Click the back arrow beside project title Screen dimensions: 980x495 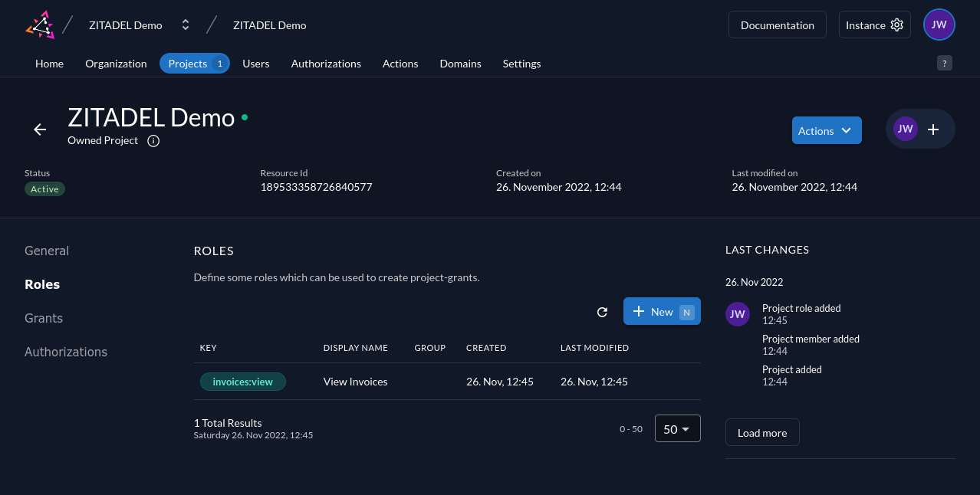pyautogui.click(x=40, y=129)
